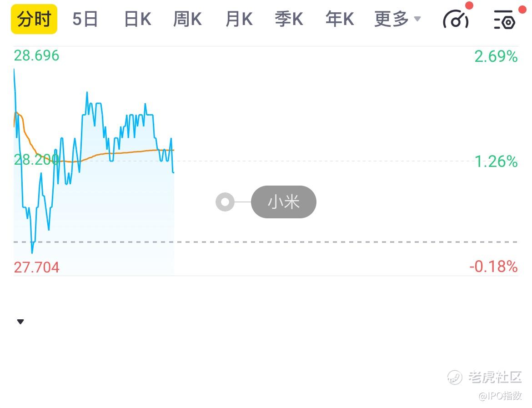The width and height of the screenshot is (532, 408).
Task: Click the 小米 comparison label button
Action: (x=283, y=201)
